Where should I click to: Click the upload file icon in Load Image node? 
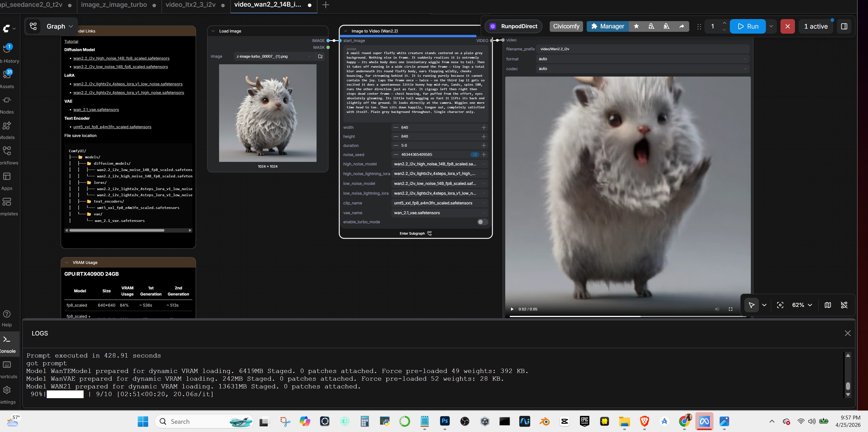(x=320, y=56)
